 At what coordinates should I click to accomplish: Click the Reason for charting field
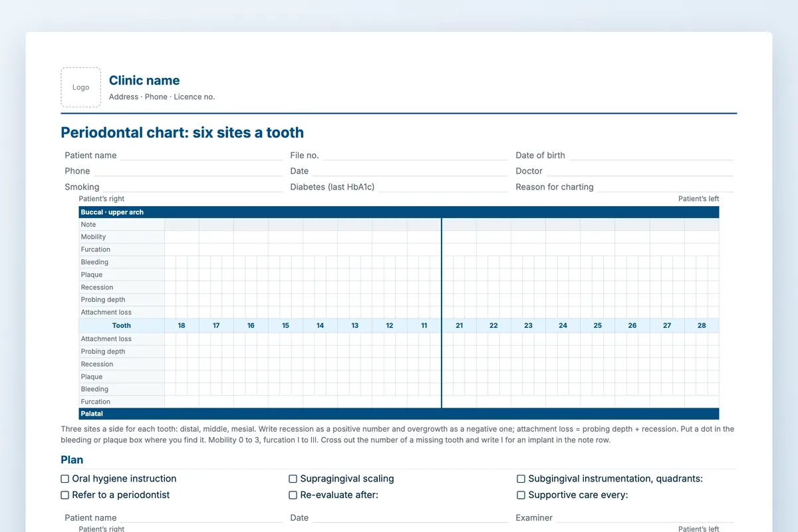pyautogui.click(x=666, y=188)
